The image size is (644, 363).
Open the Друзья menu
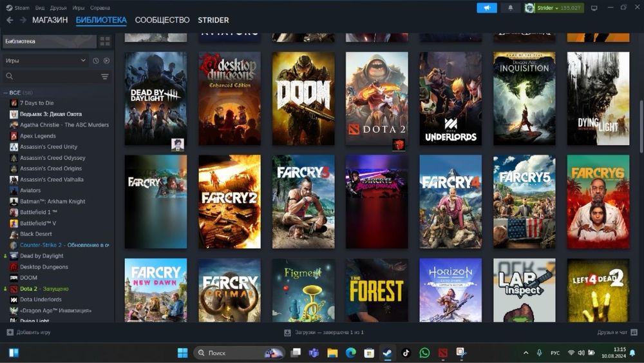59,8
